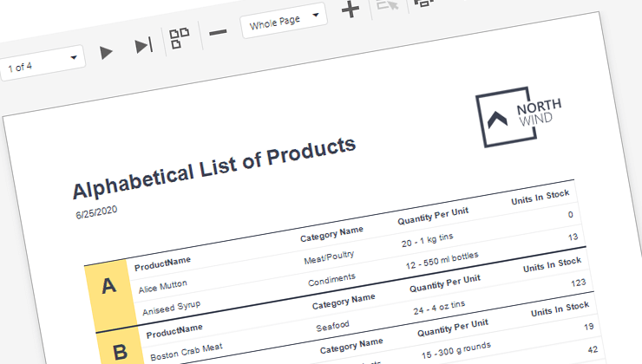Click the Northwind logo
Viewport: 642px width, 364px height.
[x=518, y=116]
